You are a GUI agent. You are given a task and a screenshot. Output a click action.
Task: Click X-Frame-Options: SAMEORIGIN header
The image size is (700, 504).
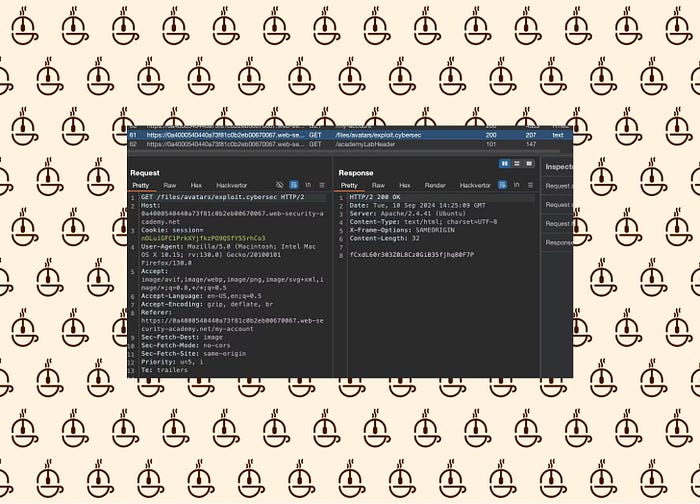[402, 230]
